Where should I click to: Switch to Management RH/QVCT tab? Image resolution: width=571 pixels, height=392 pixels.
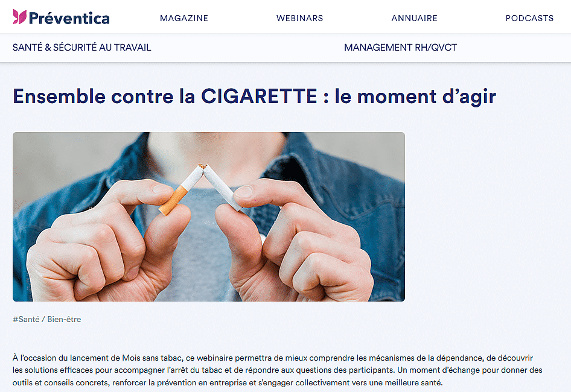(x=400, y=47)
